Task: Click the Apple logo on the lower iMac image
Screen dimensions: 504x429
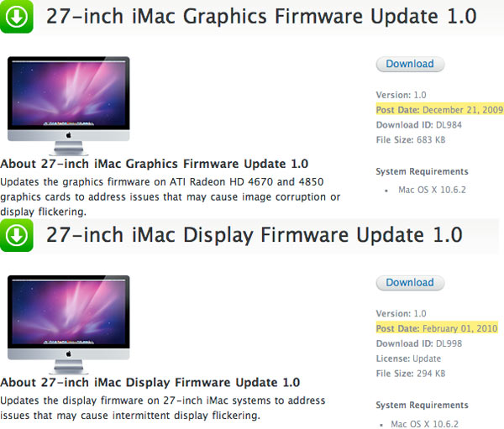Action: (x=69, y=354)
